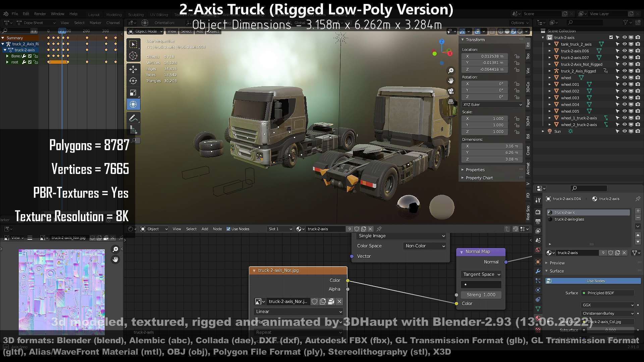Hide tank_truck_2_axis in viewport

click(x=624, y=44)
